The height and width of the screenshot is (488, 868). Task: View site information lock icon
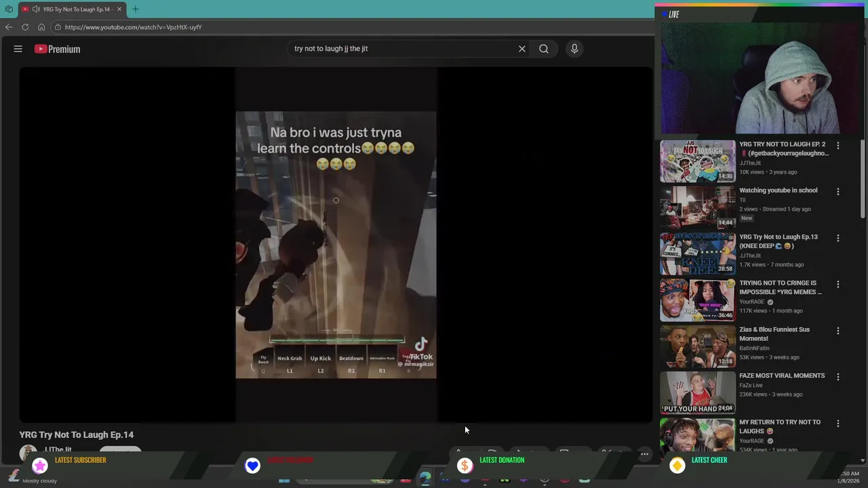point(58,27)
